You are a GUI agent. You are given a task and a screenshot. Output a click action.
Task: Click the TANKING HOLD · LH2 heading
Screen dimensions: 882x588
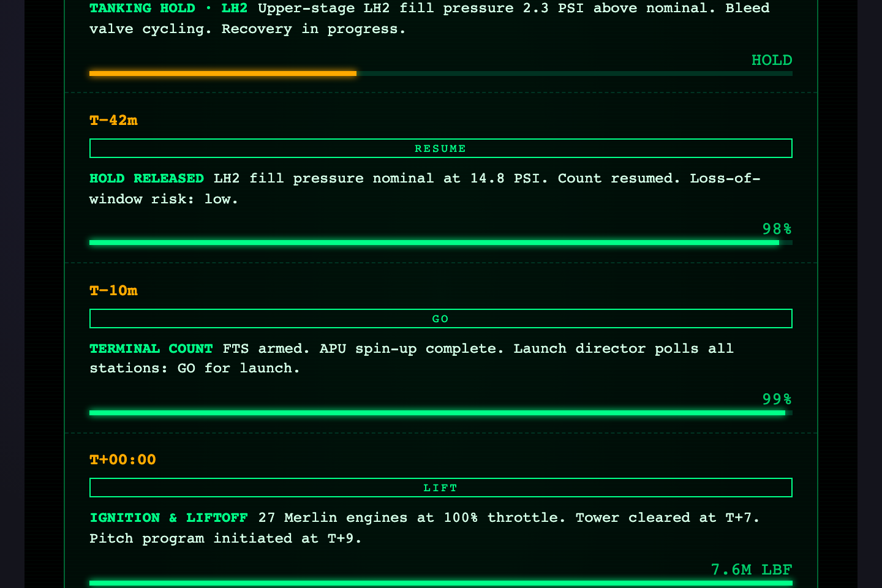168,8
